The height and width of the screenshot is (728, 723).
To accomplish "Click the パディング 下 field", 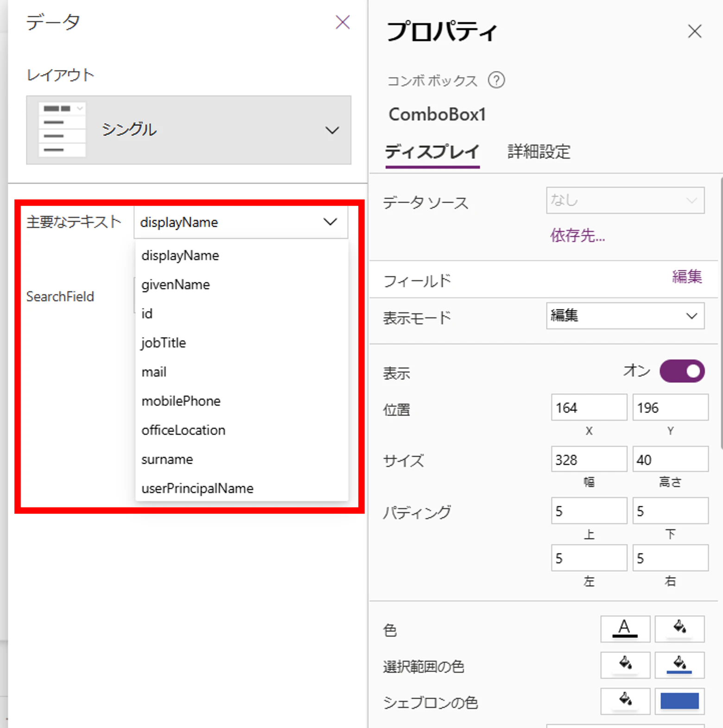I will (670, 511).
